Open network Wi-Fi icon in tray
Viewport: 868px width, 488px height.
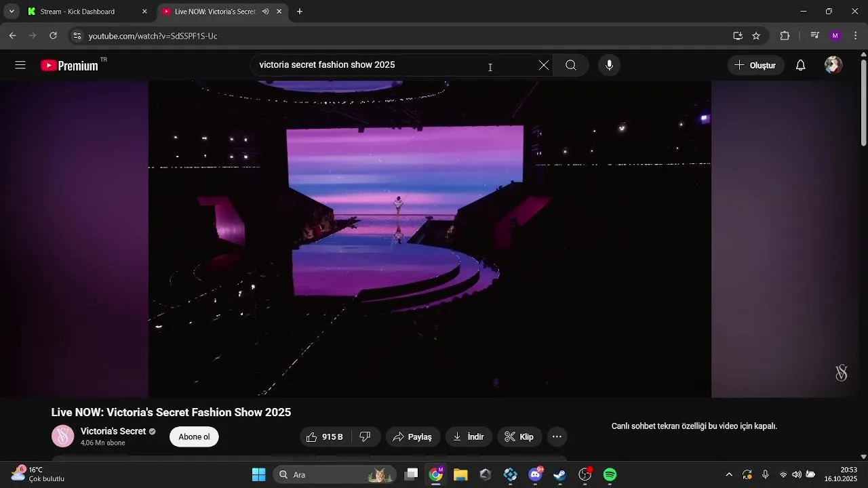tap(783, 474)
